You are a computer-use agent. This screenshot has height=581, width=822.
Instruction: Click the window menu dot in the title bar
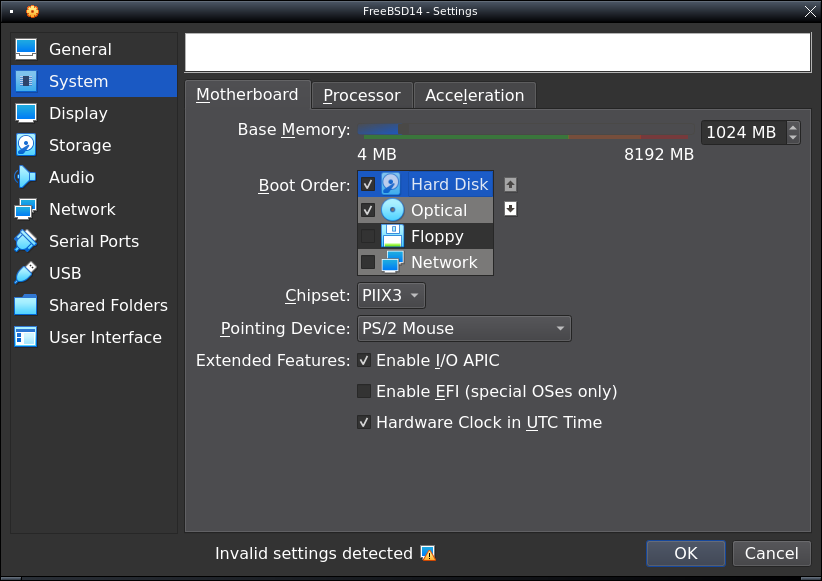(12, 11)
